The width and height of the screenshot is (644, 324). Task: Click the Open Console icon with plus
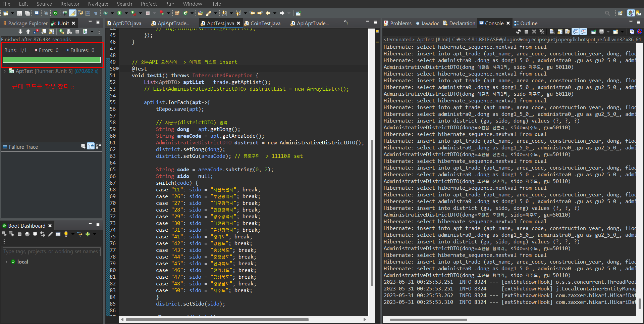(615, 32)
